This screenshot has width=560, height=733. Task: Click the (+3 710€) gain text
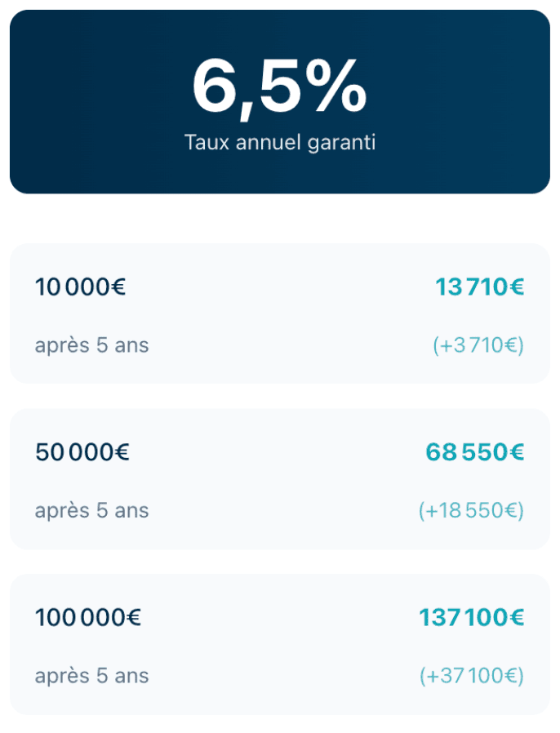coord(478,345)
